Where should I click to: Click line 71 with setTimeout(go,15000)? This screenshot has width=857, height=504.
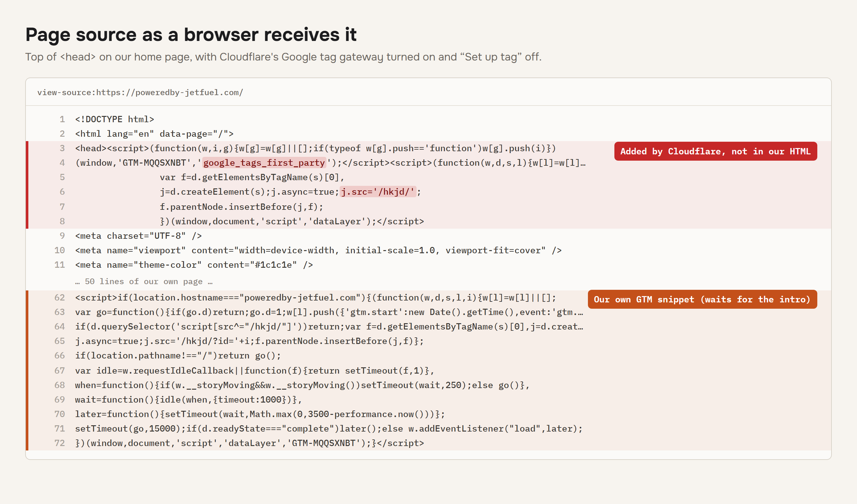pyautogui.click(x=329, y=429)
